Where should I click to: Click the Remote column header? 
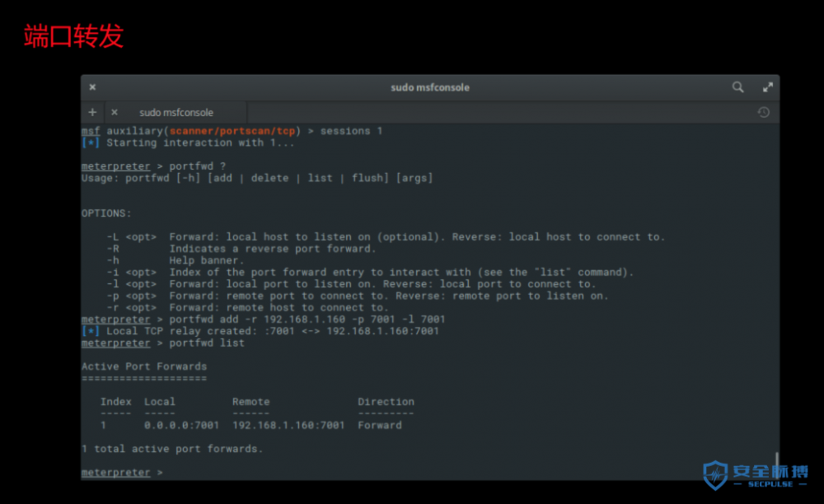click(x=250, y=402)
